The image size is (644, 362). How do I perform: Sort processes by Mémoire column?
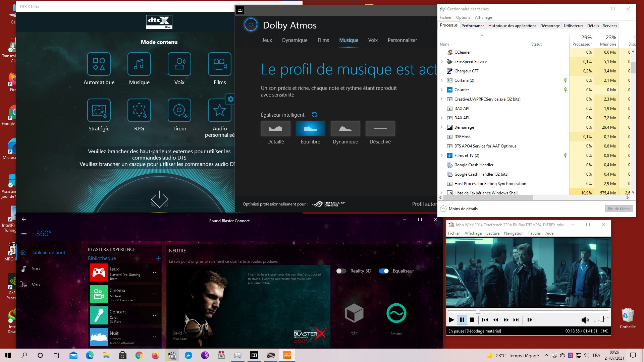tap(606, 41)
